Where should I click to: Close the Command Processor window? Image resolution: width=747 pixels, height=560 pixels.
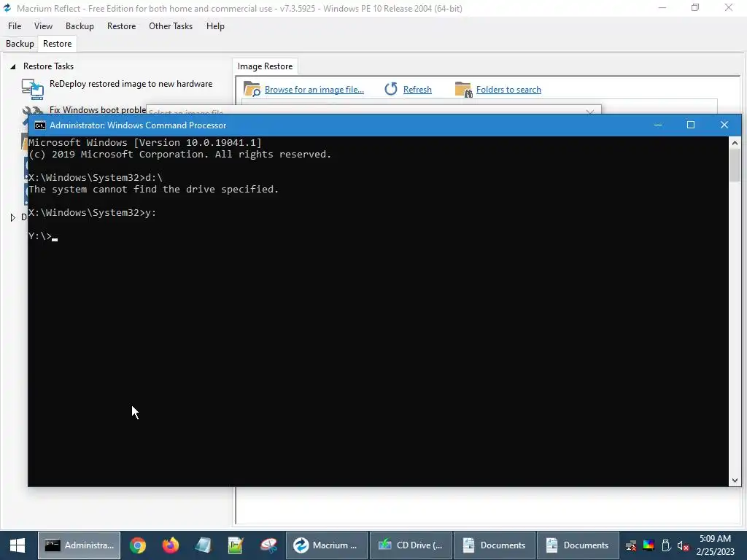(x=724, y=125)
